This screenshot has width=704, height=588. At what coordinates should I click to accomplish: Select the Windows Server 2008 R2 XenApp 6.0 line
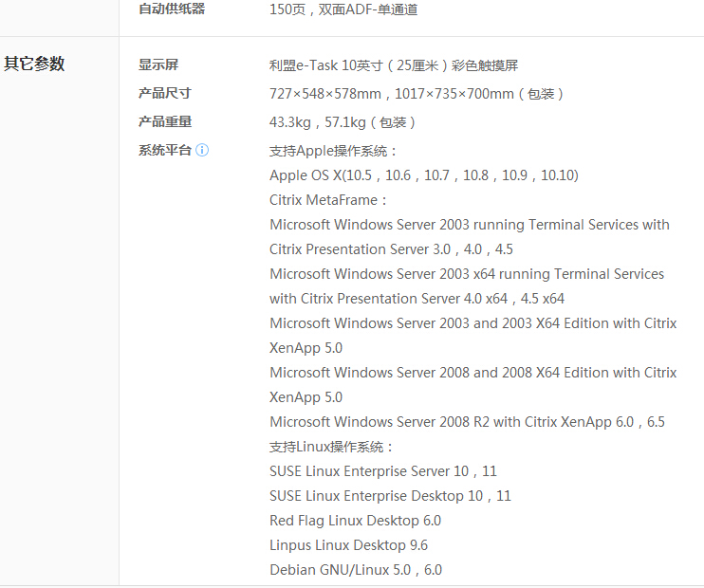[x=467, y=422]
